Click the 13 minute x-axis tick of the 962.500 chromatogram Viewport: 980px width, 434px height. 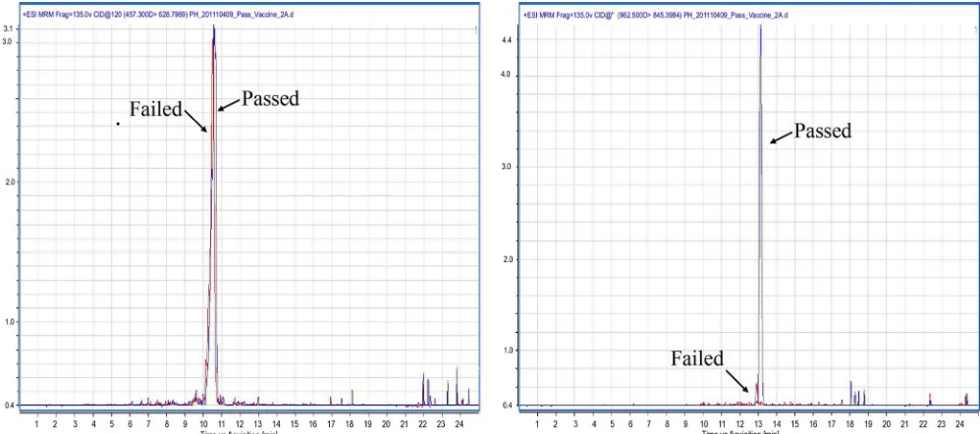(758, 423)
